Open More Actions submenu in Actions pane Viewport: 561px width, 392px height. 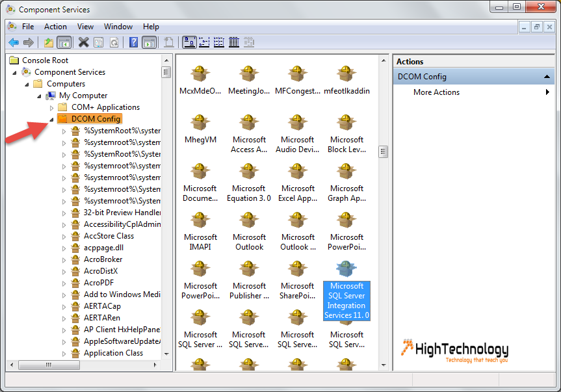click(473, 92)
